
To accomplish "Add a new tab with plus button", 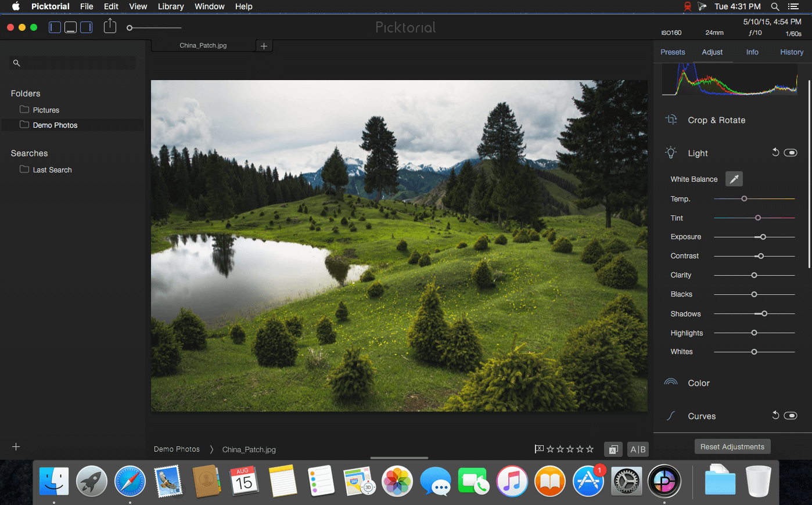I will tap(264, 46).
